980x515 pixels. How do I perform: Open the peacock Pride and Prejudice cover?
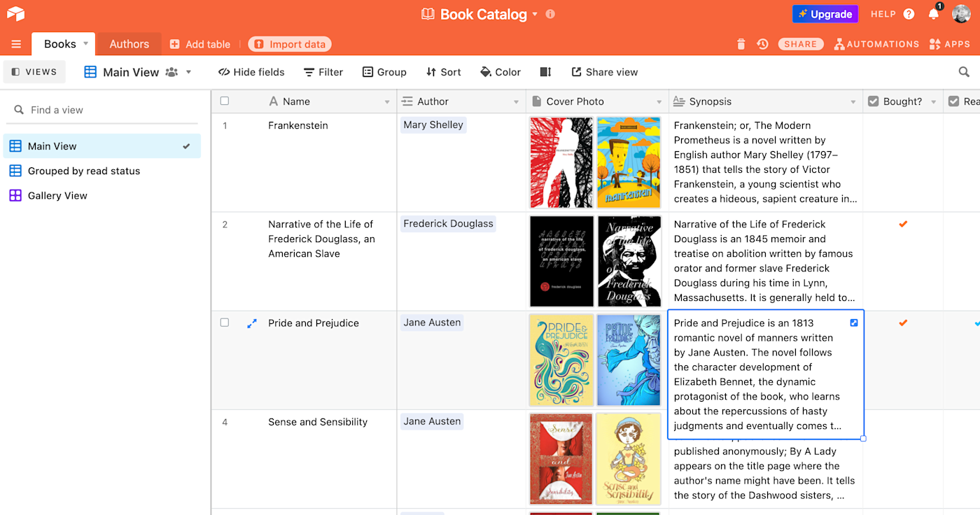[x=561, y=360]
